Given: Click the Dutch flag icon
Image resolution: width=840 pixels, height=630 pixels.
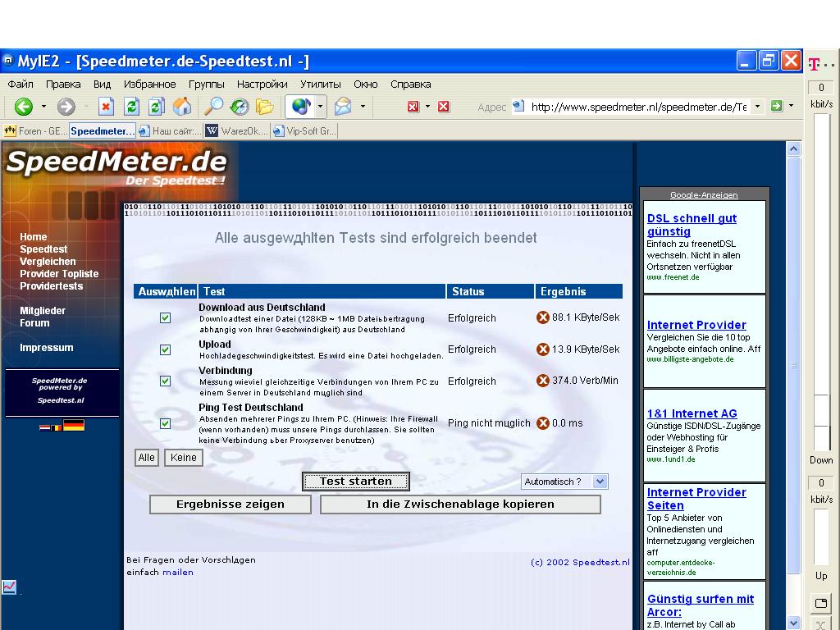Looking at the screenshot, I should (45, 427).
